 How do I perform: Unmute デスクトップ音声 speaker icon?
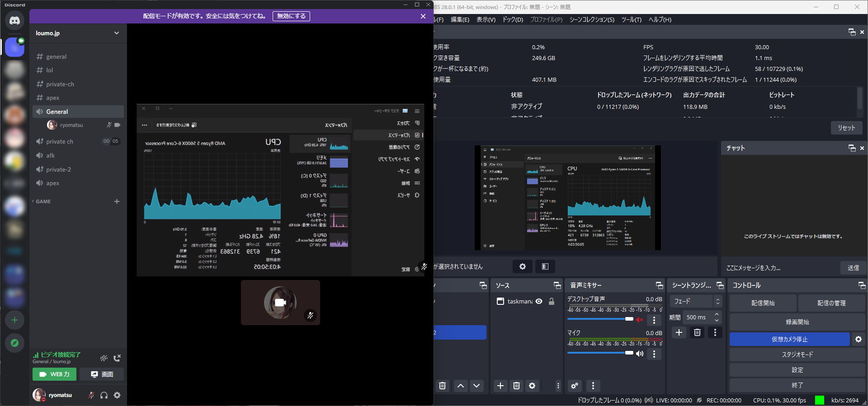tap(640, 320)
